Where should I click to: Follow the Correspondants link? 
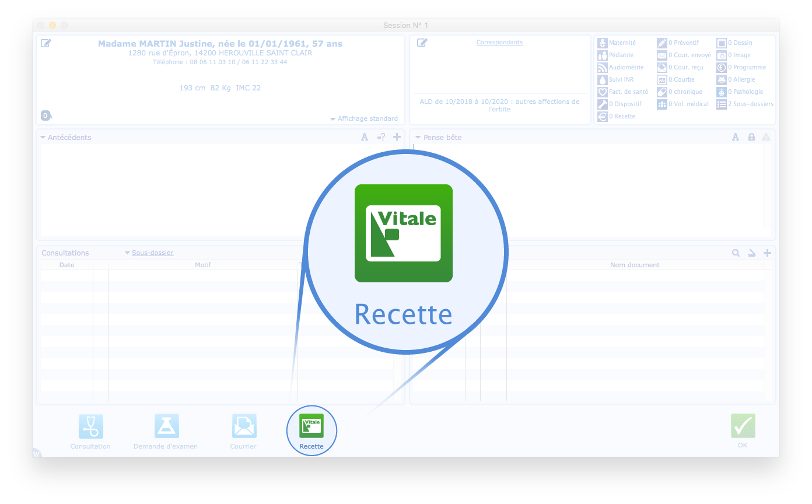click(499, 42)
